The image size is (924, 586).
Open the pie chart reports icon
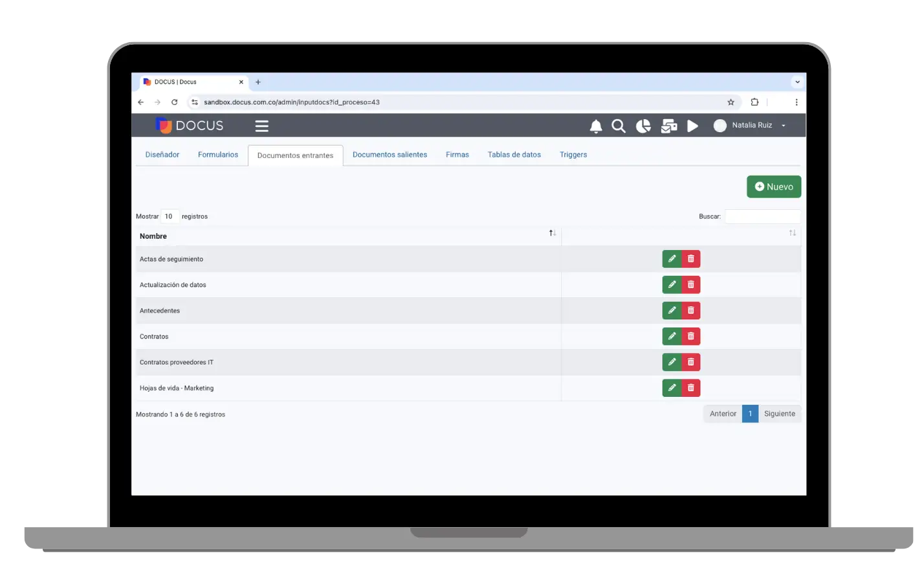coord(643,126)
